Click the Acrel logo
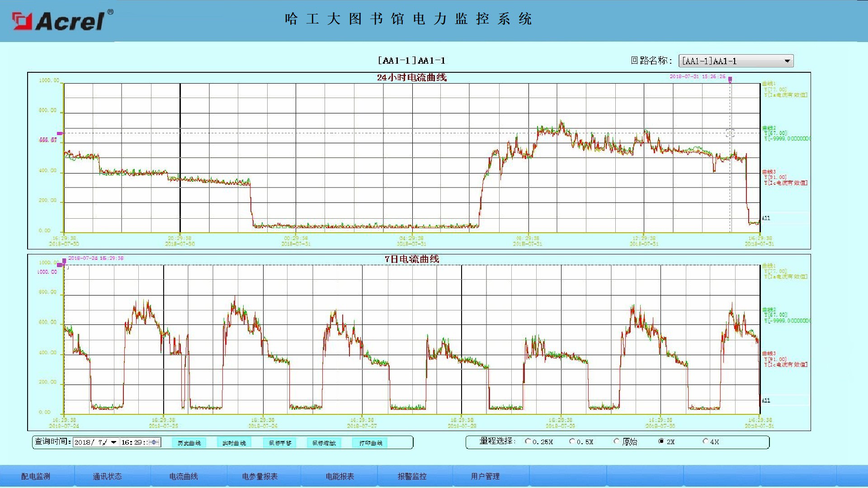Viewport: 868px width, 488px height. [62, 21]
